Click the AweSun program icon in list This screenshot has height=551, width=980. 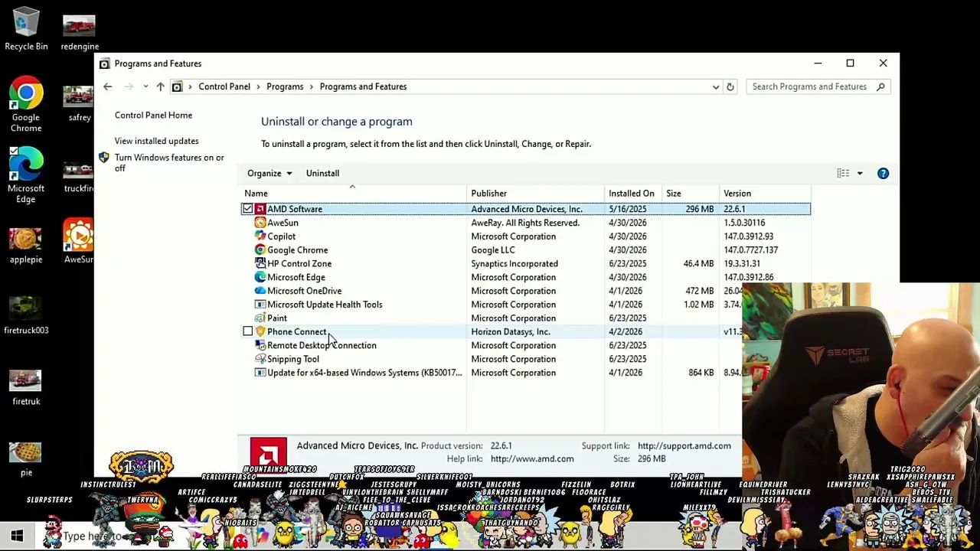pyautogui.click(x=260, y=223)
